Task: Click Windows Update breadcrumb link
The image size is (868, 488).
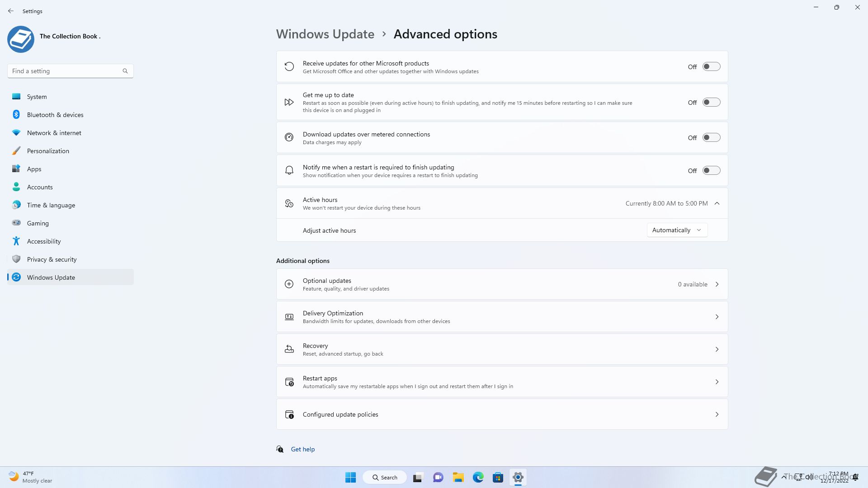Action: click(x=325, y=34)
